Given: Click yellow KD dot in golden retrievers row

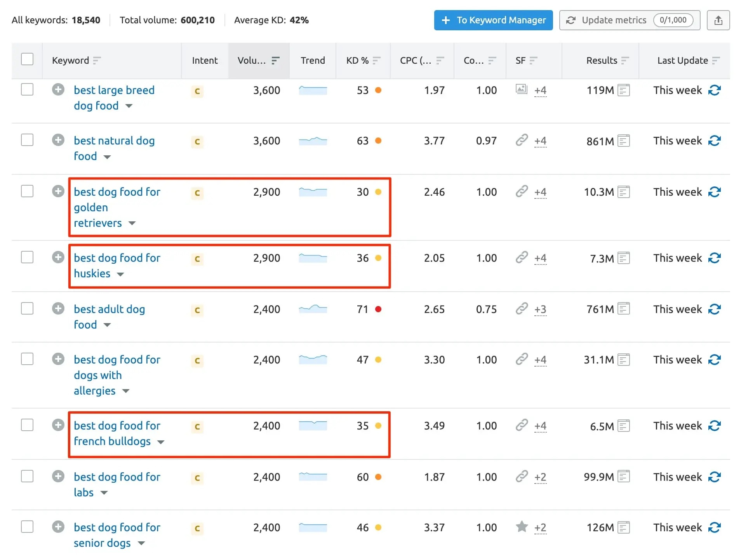Looking at the screenshot, I should [378, 192].
